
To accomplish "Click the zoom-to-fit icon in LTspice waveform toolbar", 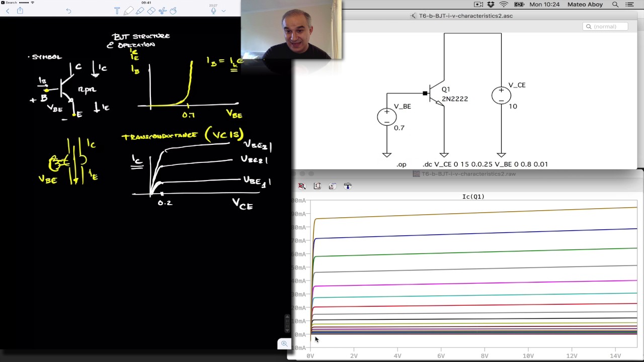I will 302,186.
